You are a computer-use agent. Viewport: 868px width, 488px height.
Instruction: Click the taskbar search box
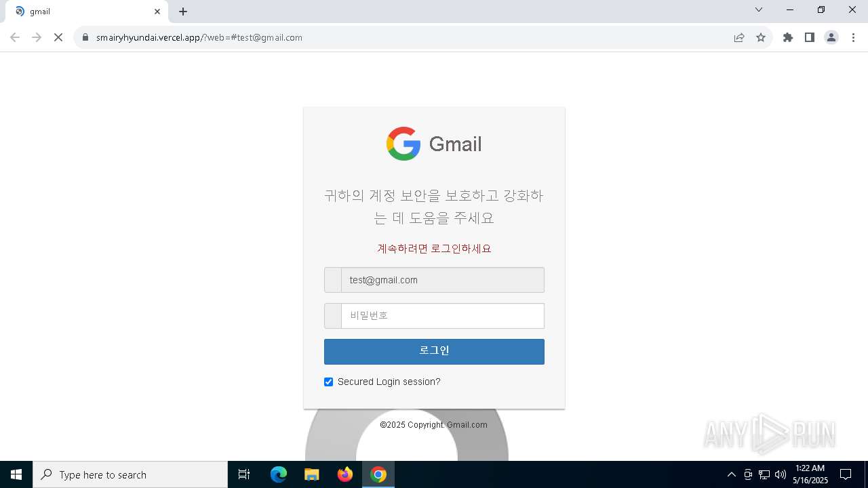(130, 474)
